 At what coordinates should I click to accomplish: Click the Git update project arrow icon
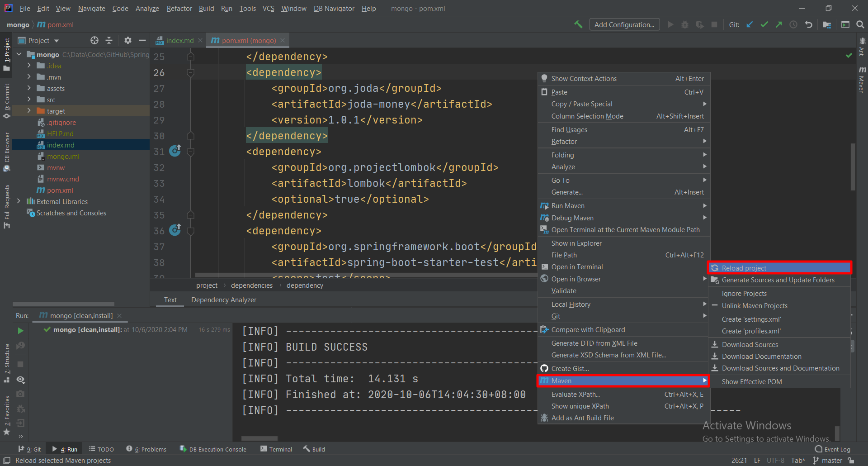[750, 24]
